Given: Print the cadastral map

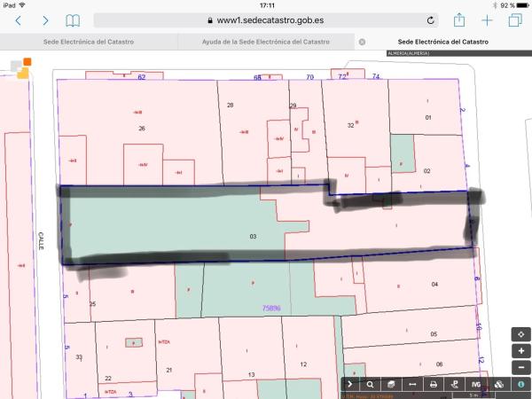Looking at the screenshot, I should coord(434,384).
